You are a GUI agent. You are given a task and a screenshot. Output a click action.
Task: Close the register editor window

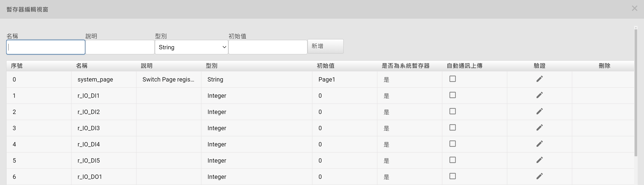[635, 8]
